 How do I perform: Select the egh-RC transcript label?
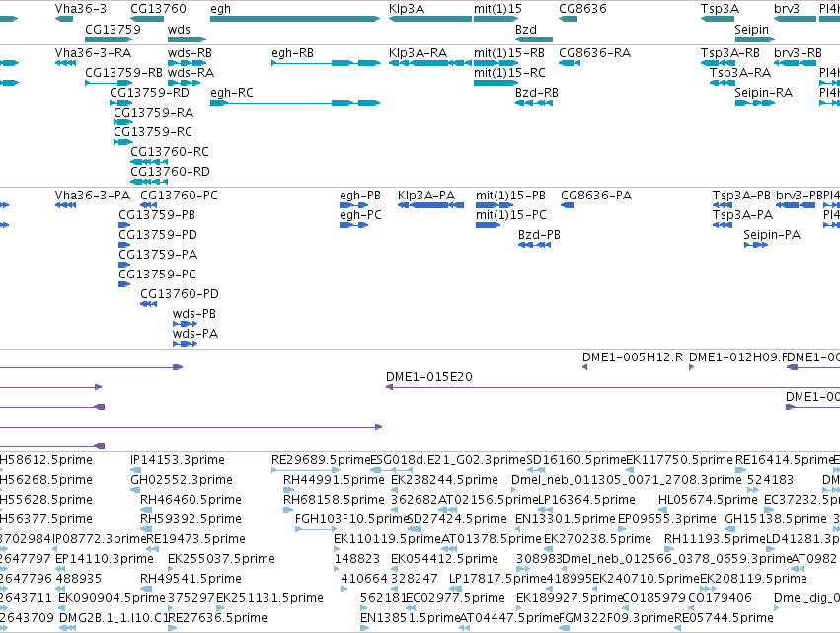[x=231, y=93]
